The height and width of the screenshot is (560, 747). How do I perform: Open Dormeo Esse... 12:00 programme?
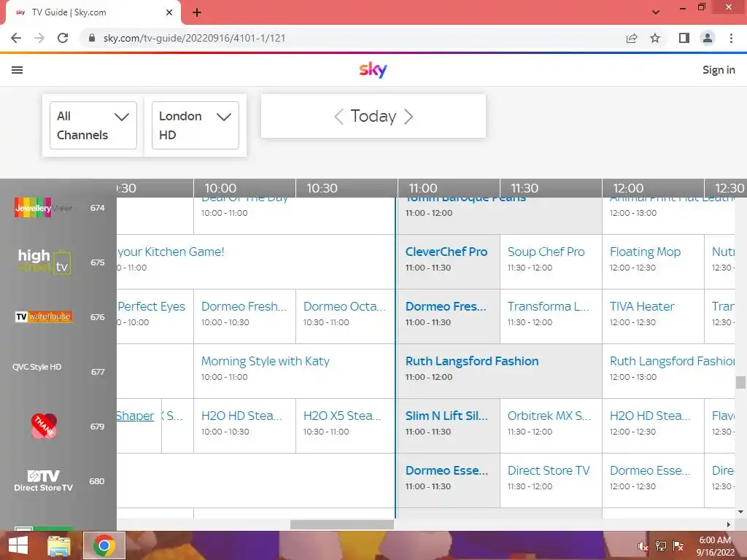point(653,481)
